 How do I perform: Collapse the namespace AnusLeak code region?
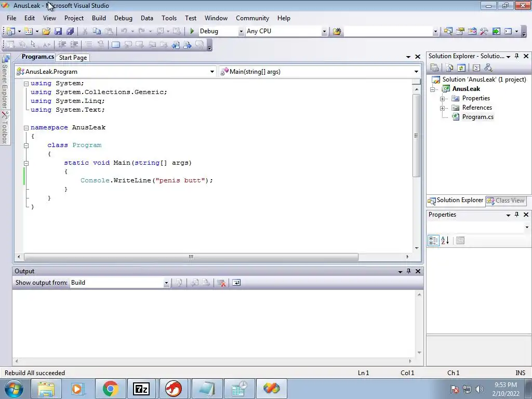(x=26, y=128)
